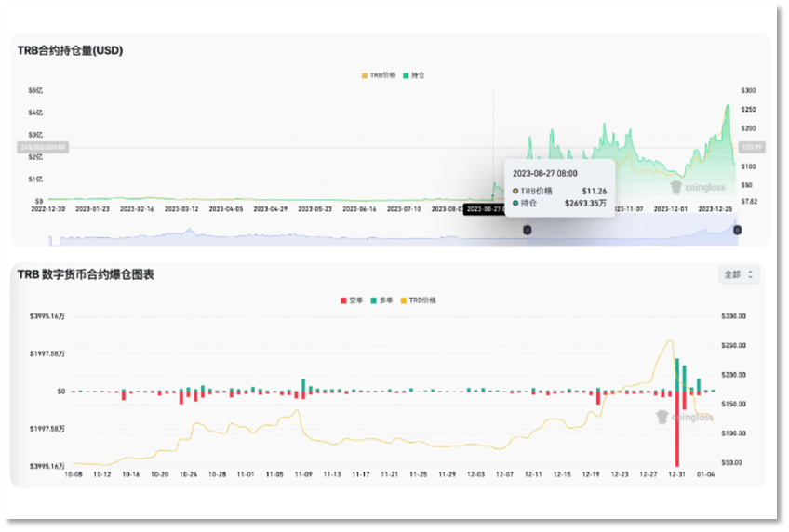Click the tall red 空单 bar at 12-31
The height and width of the screenshot is (532, 789).
(677, 429)
